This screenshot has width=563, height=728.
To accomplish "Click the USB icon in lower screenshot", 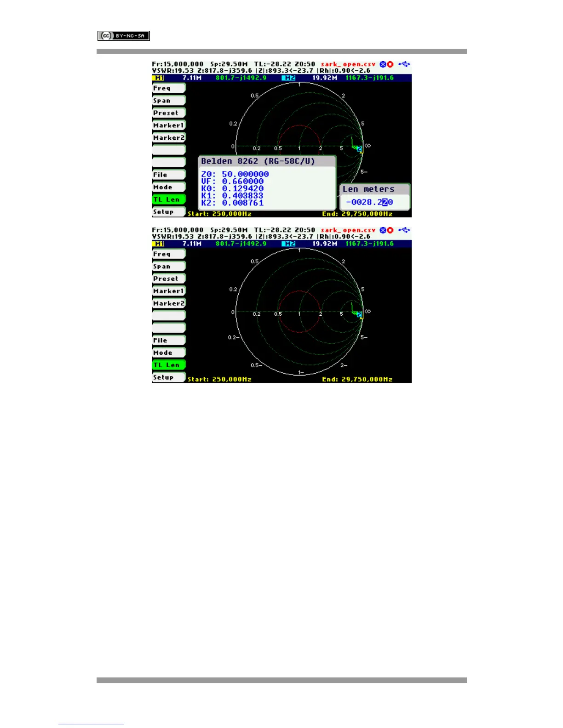I will point(404,230).
